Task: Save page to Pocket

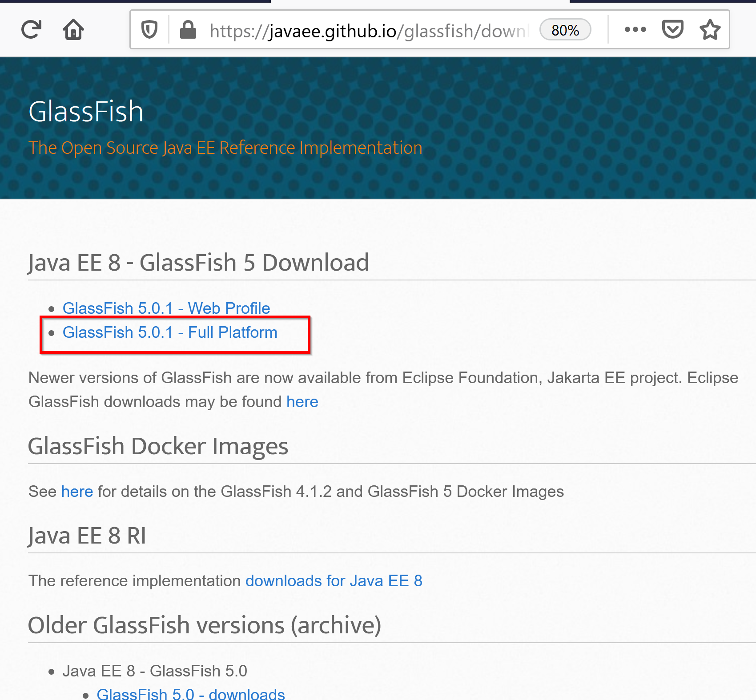Action: (x=672, y=30)
